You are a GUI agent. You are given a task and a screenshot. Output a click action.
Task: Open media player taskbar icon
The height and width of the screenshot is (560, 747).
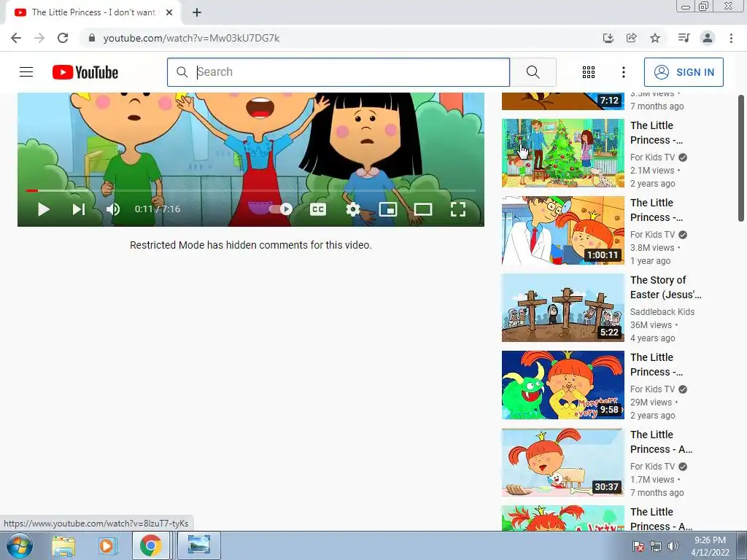pos(107,545)
